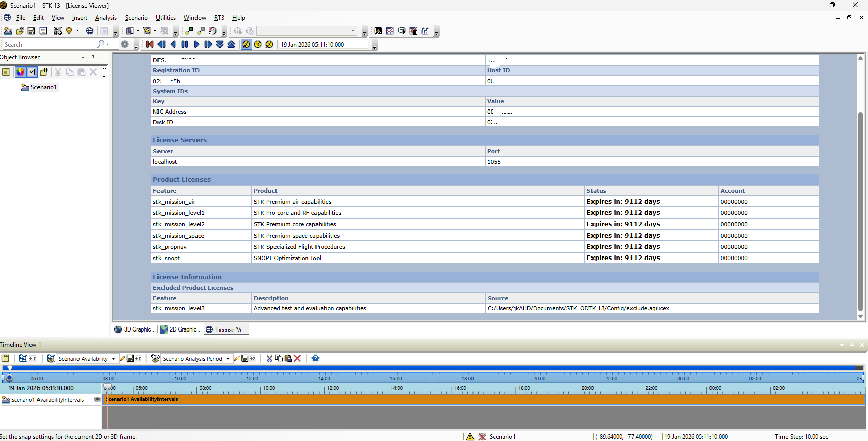Edit Scenario Availability with the pencil icon
This screenshot has width=868, height=441.
pyautogui.click(x=122, y=359)
